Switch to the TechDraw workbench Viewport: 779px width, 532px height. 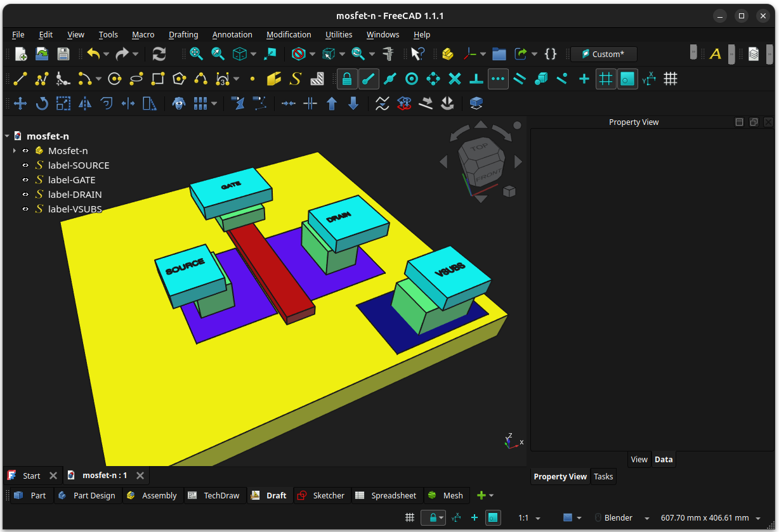click(x=214, y=495)
